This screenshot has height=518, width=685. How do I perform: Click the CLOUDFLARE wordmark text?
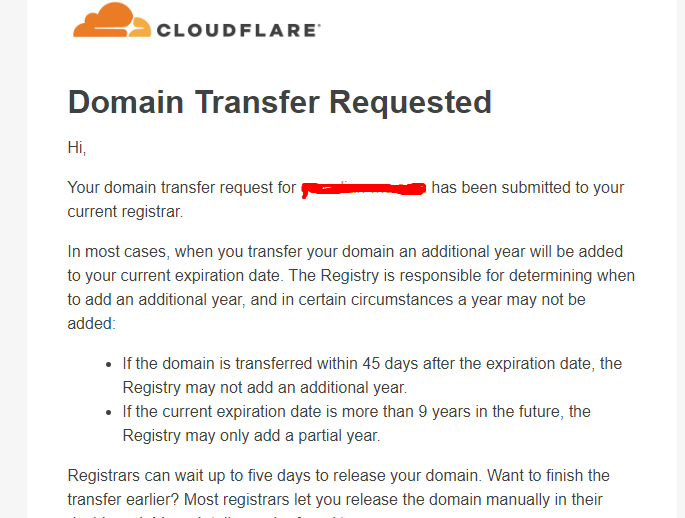(238, 29)
